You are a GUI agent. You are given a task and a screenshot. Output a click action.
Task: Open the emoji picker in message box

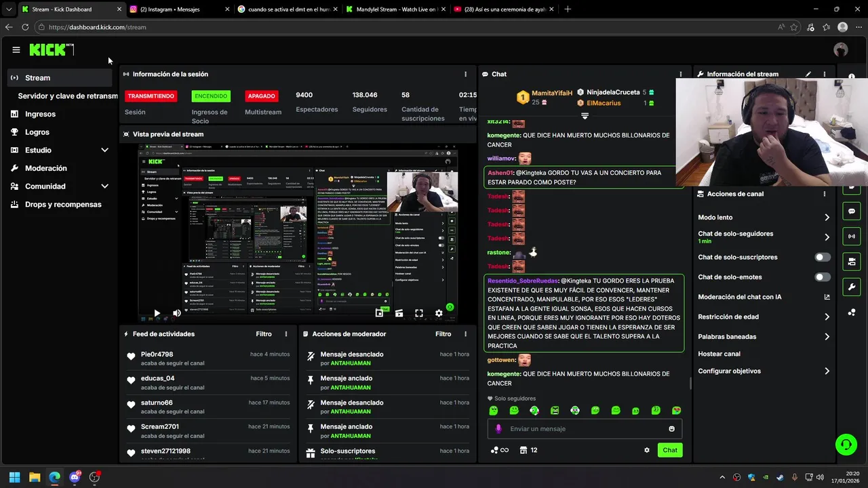(672, 429)
